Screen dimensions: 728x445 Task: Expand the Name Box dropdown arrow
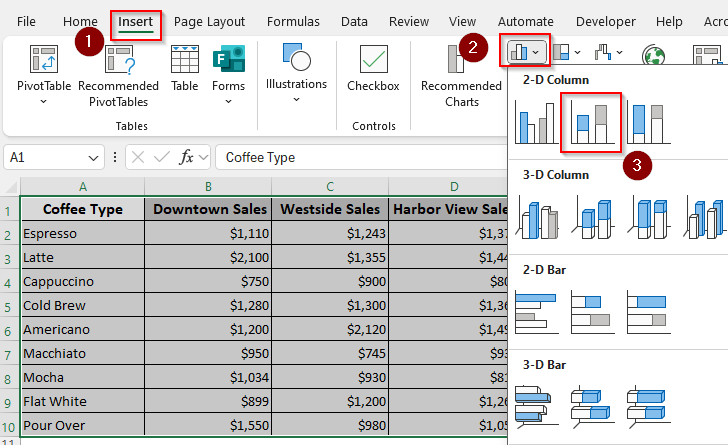tap(94, 157)
